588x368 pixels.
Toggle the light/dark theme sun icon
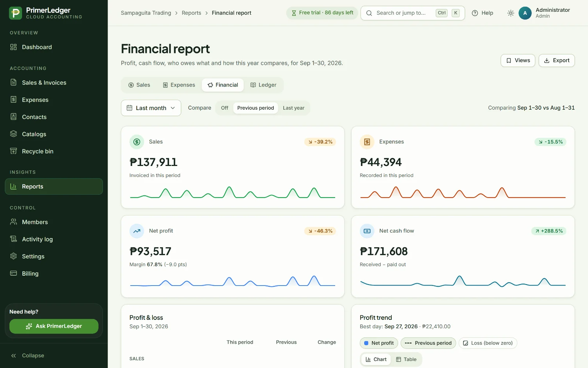(x=510, y=13)
